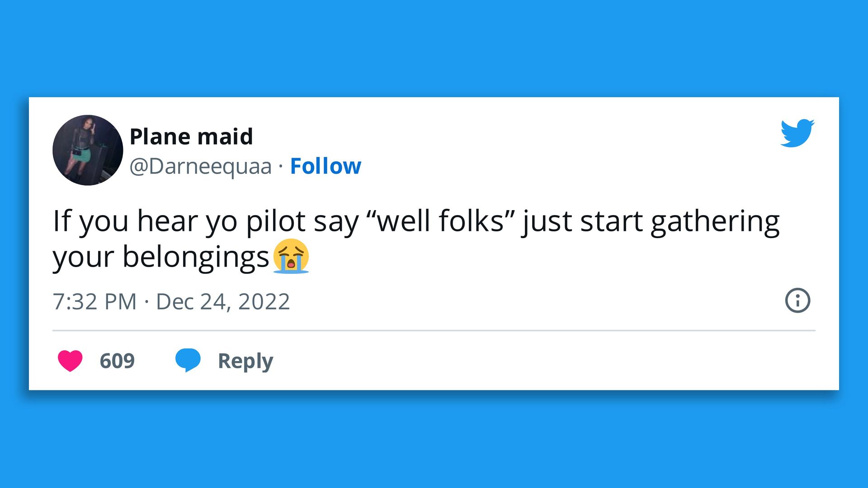Click the blue reply speech bubble icon
Image resolution: width=868 pixels, height=488 pixels.
coord(188,360)
